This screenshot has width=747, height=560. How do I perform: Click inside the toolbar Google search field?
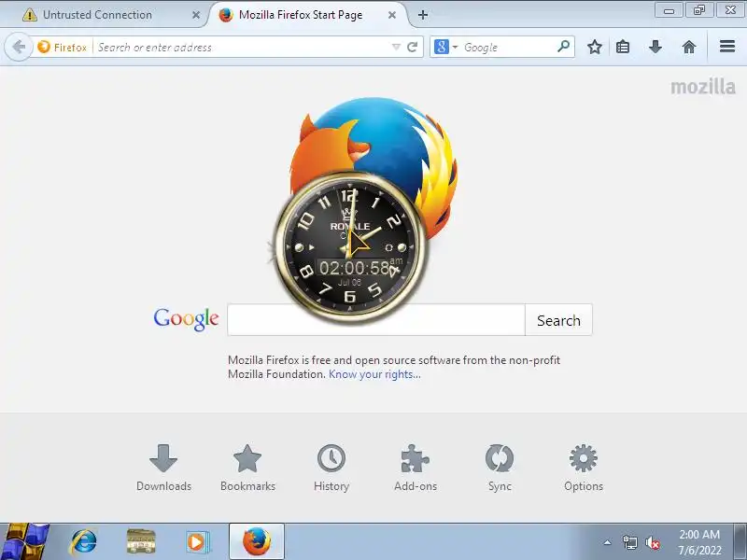click(x=507, y=47)
